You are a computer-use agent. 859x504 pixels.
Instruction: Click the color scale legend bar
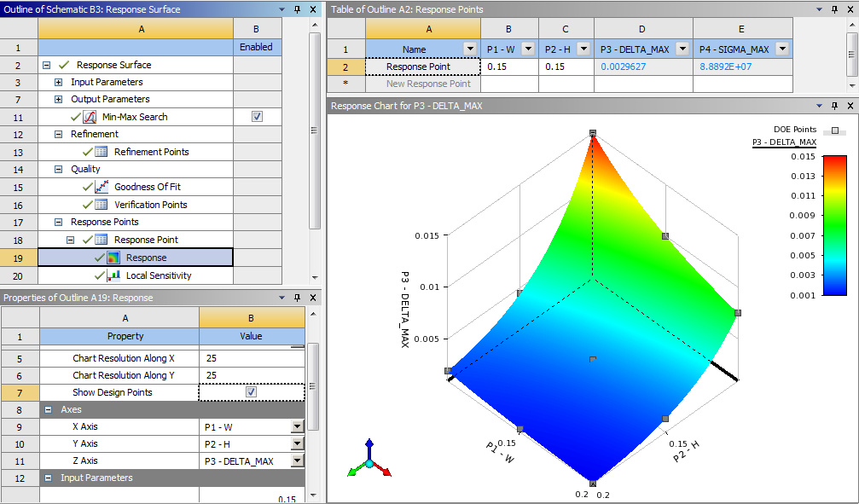pos(834,225)
